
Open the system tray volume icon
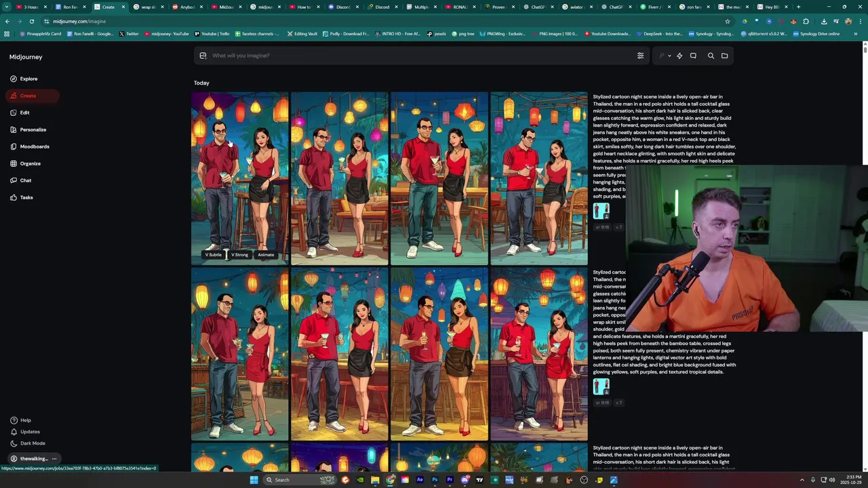pos(831,480)
